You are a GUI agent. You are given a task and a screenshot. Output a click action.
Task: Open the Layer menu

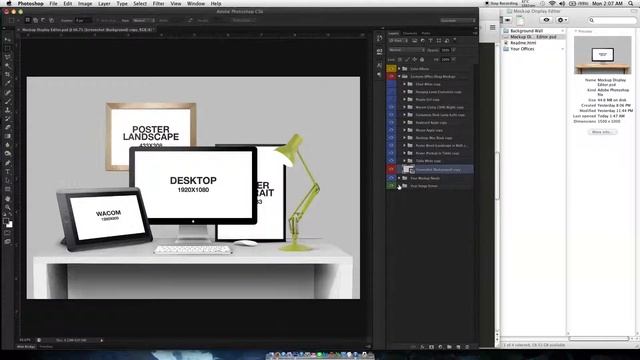[104, 3]
